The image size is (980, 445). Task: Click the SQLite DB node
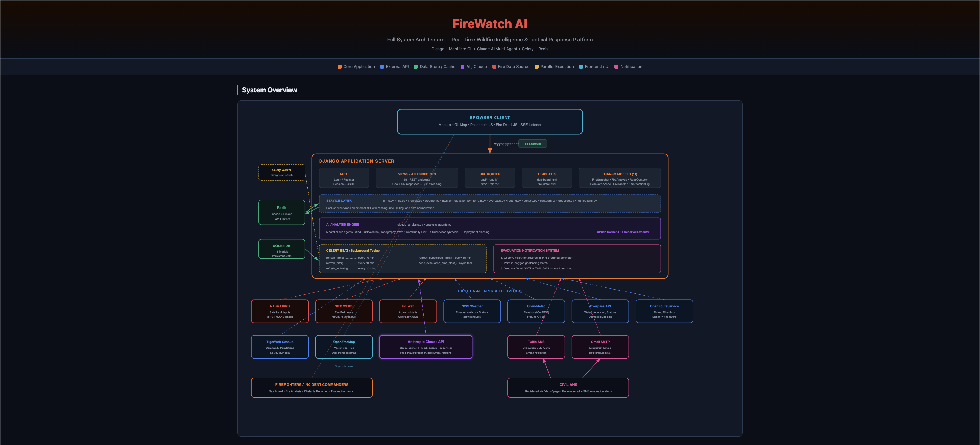pos(282,249)
